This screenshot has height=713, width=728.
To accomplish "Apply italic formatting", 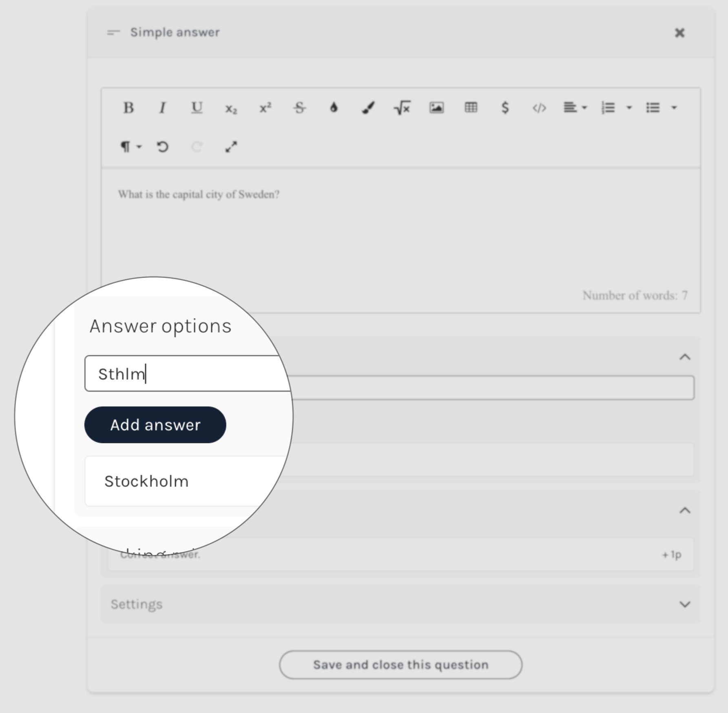I will click(162, 108).
